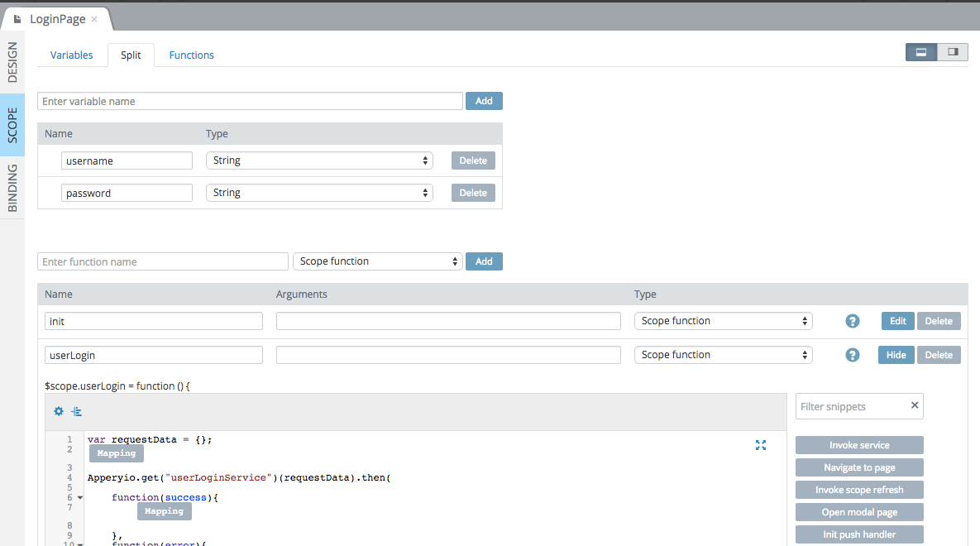Switch to the Variables tab
This screenshot has height=546, width=980.
point(72,55)
